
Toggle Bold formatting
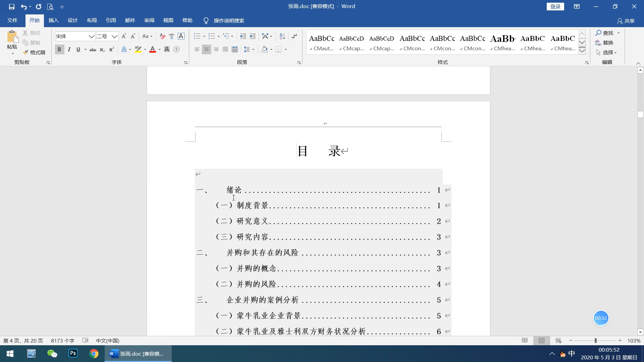coord(59,50)
